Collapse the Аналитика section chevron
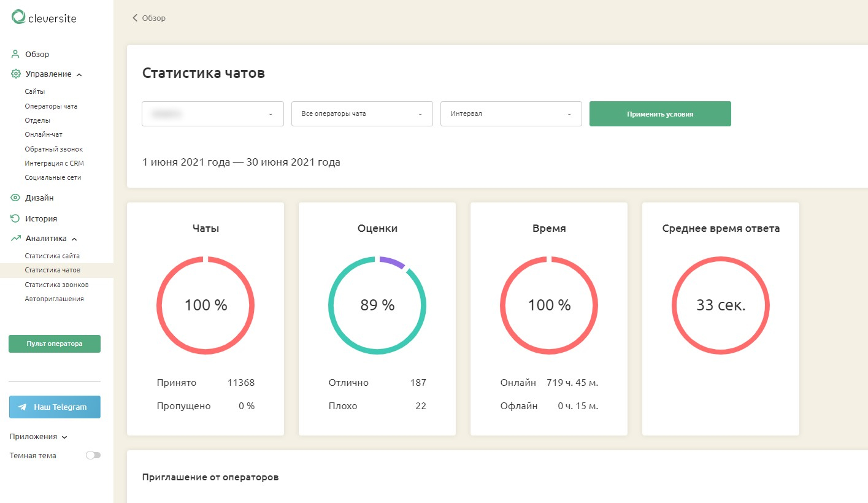Viewport: 868px width, 503px height. click(74, 239)
